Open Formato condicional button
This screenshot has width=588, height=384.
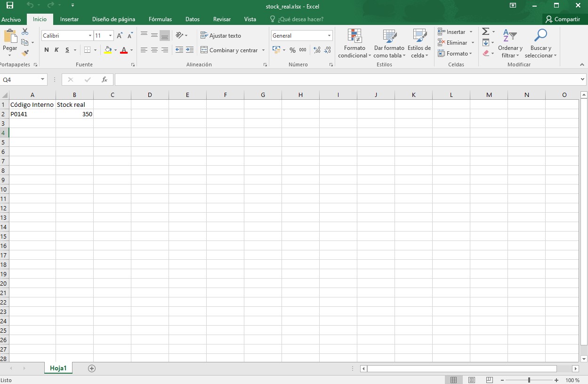[x=354, y=43]
